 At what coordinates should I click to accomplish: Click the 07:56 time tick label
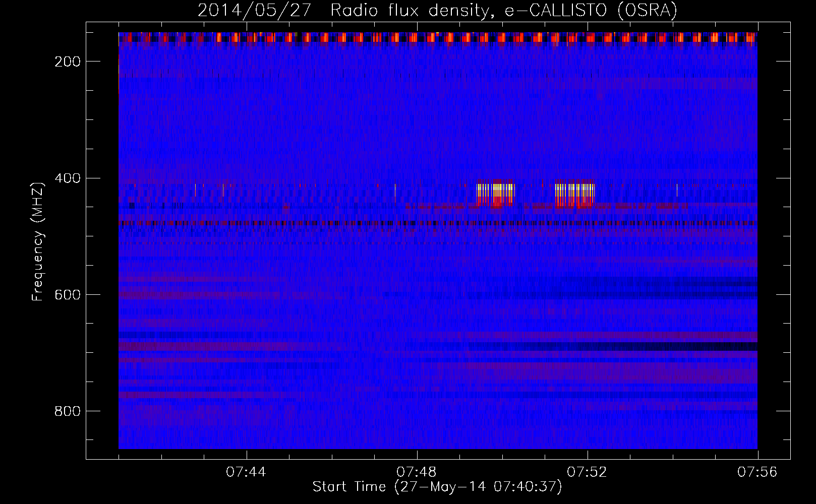click(757, 472)
